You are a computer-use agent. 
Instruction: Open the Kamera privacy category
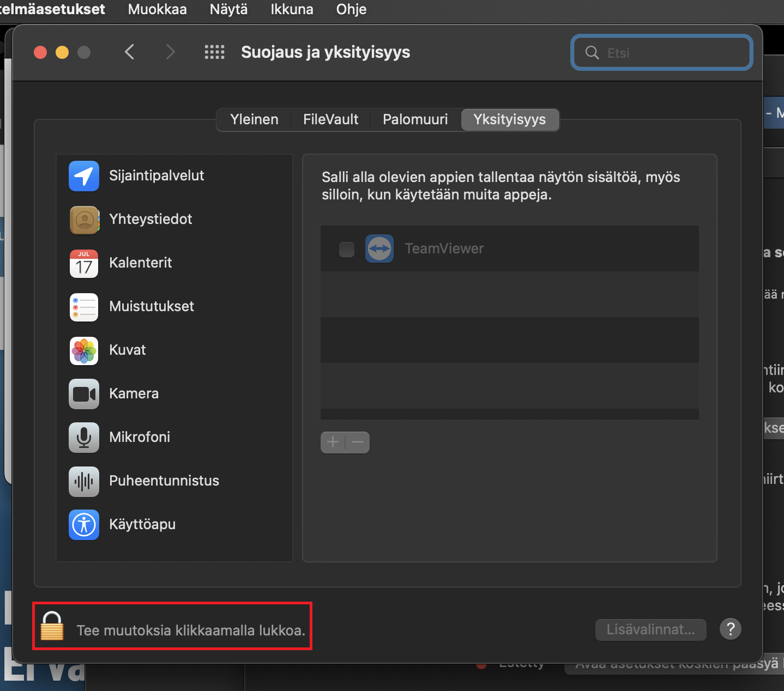click(134, 393)
